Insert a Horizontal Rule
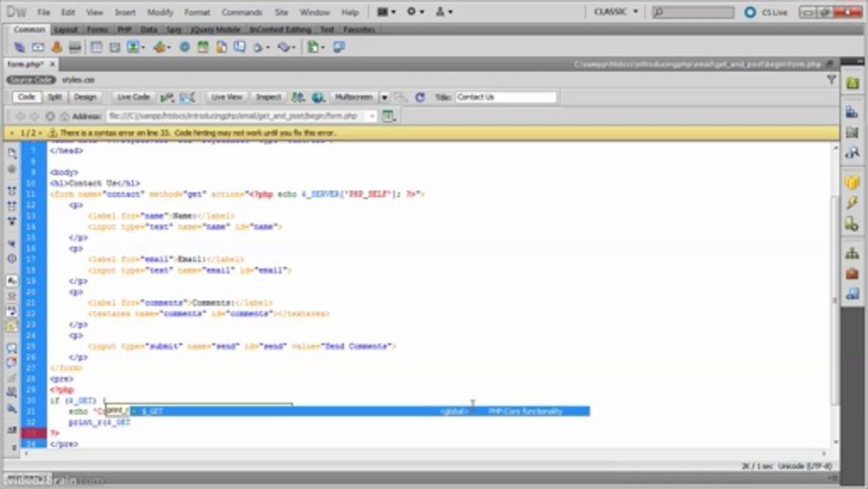 pyautogui.click(x=75, y=47)
